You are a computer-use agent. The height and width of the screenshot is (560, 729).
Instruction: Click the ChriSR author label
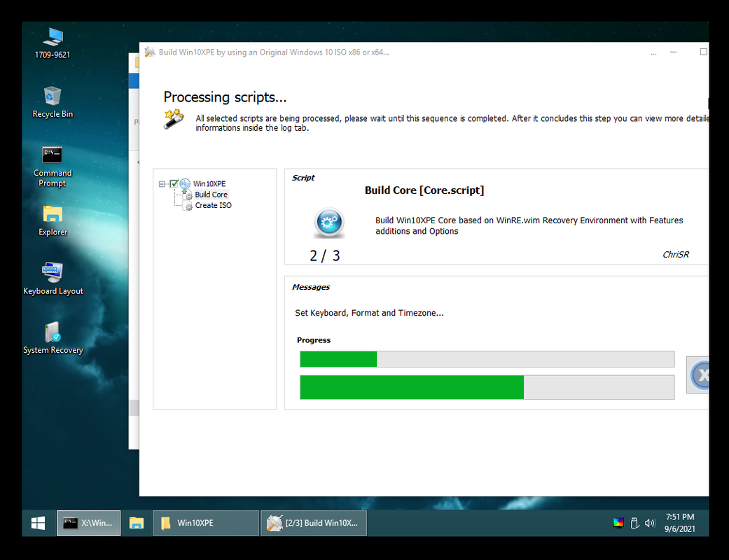point(676,255)
